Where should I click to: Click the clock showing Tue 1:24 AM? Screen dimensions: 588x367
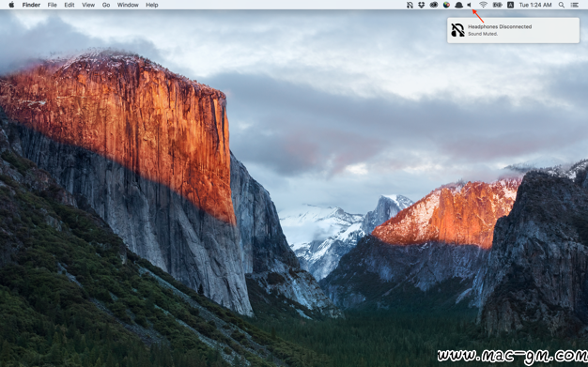535,5
